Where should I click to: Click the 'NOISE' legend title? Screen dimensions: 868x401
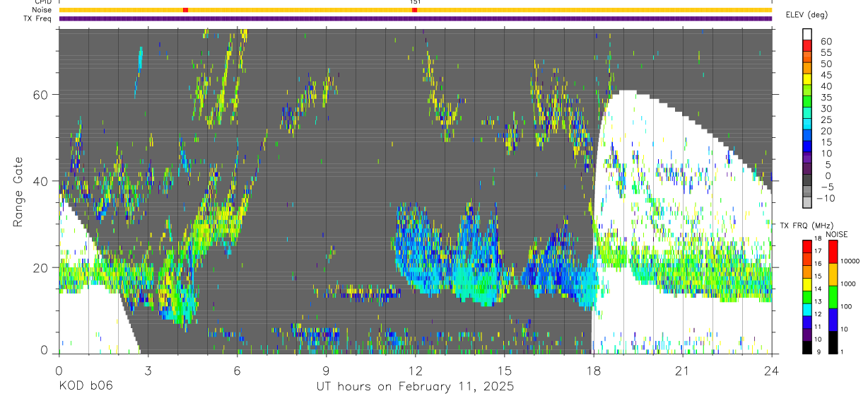click(x=836, y=234)
